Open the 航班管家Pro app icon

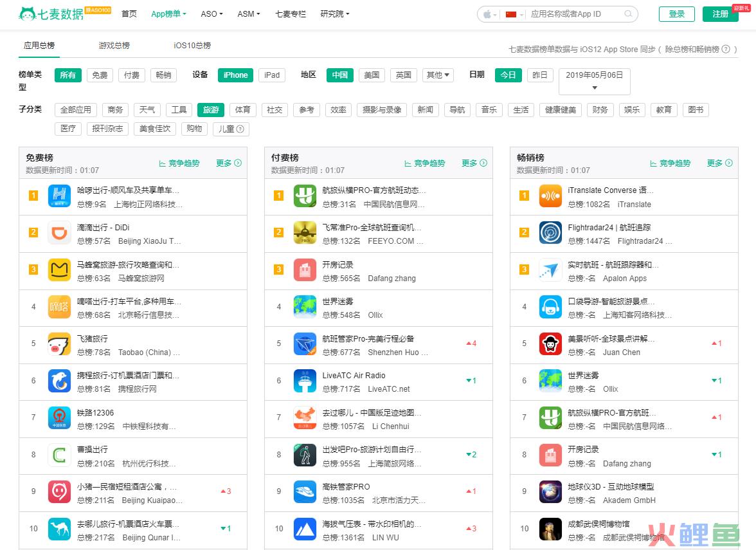(x=305, y=344)
